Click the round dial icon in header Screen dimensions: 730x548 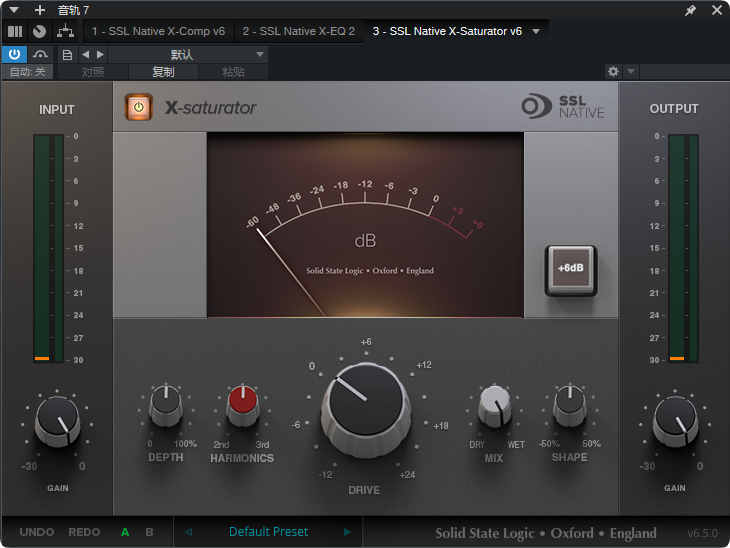coord(40,31)
